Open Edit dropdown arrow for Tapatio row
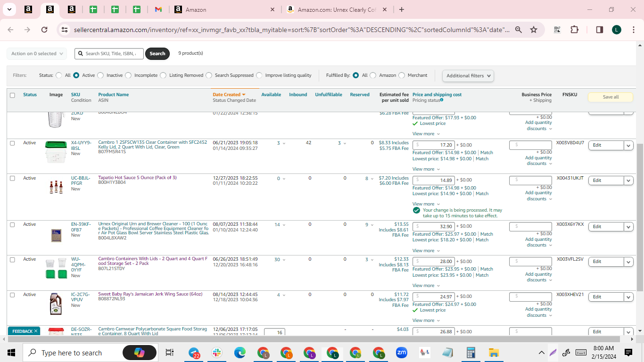This screenshot has height=362, width=644. pyautogui.click(x=628, y=181)
